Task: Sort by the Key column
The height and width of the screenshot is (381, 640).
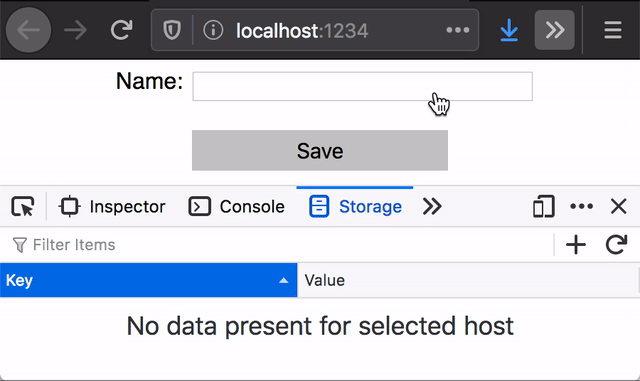Action: [x=149, y=280]
